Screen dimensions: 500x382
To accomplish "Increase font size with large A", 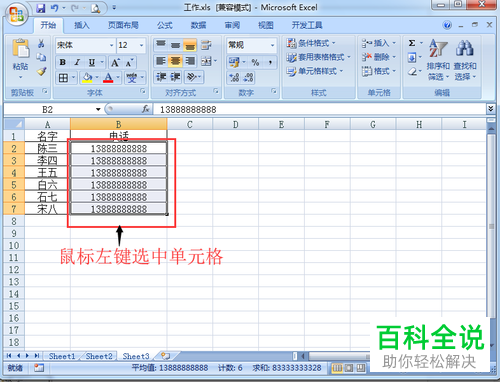I will pyautogui.click(x=115, y=62).
